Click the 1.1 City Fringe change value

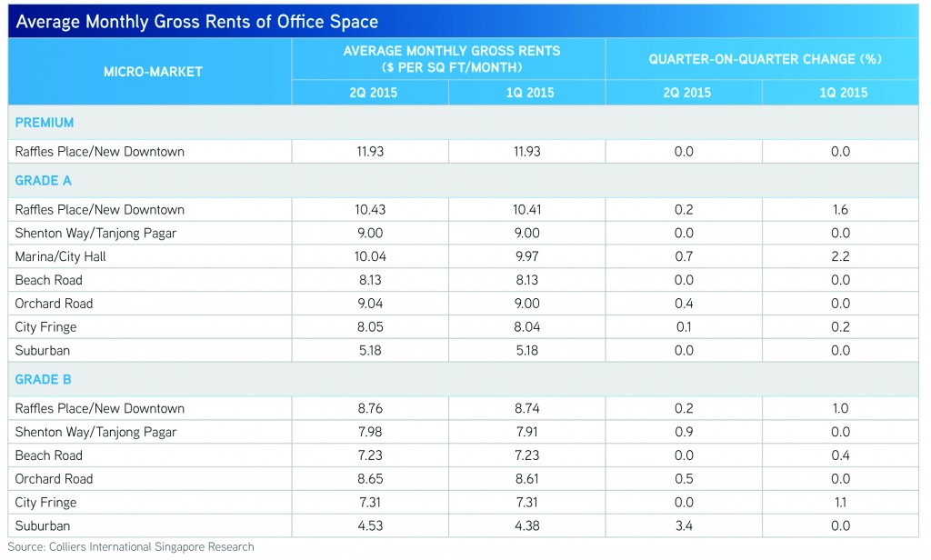841,503
